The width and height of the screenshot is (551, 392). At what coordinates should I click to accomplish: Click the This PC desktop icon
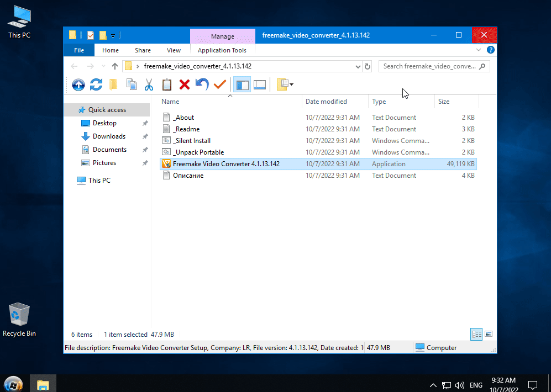point(19,22)
